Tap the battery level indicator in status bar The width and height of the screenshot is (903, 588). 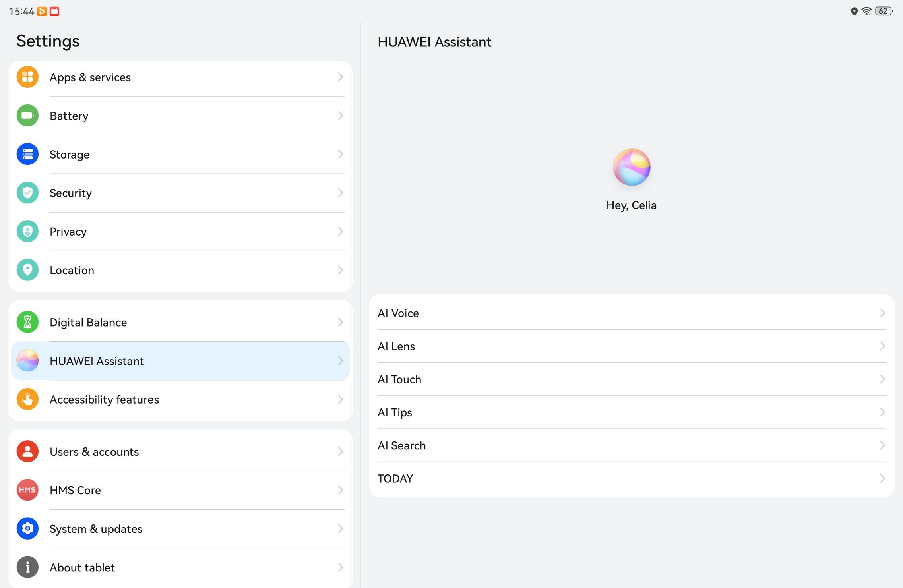point(884,11)
